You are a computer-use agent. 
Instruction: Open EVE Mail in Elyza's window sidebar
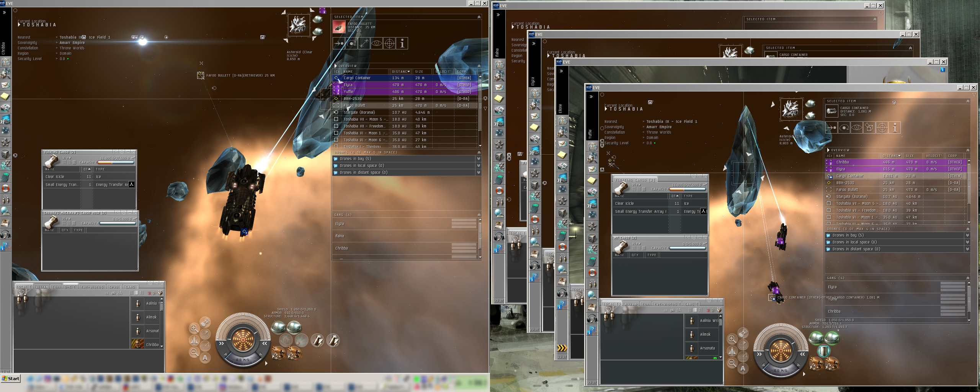[535, 116]
